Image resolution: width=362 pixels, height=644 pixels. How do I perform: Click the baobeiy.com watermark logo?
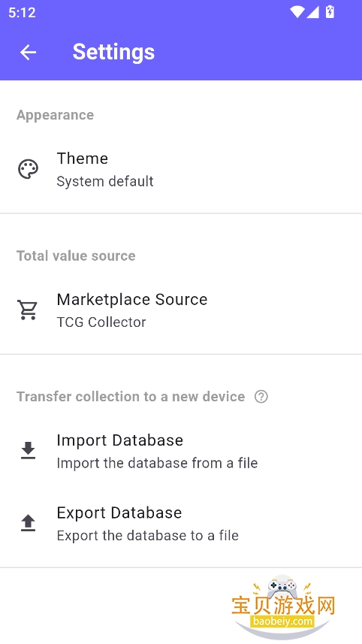[283, 607]
